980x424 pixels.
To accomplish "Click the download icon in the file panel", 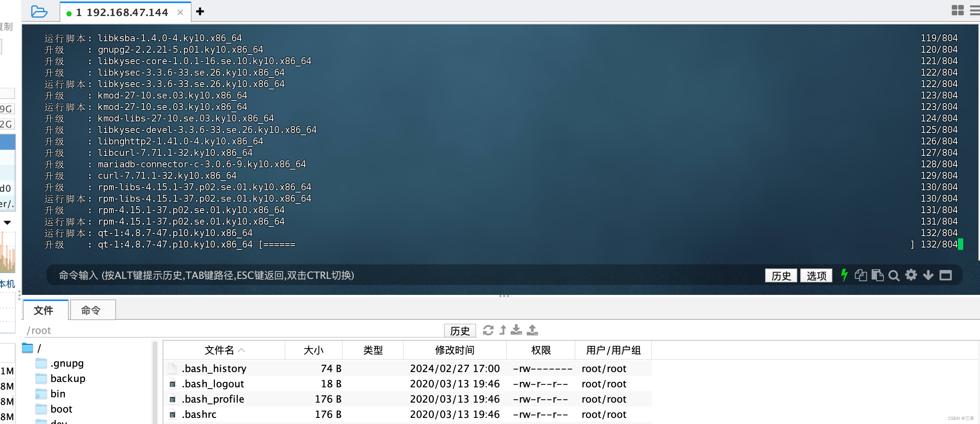I will (517, 330).
